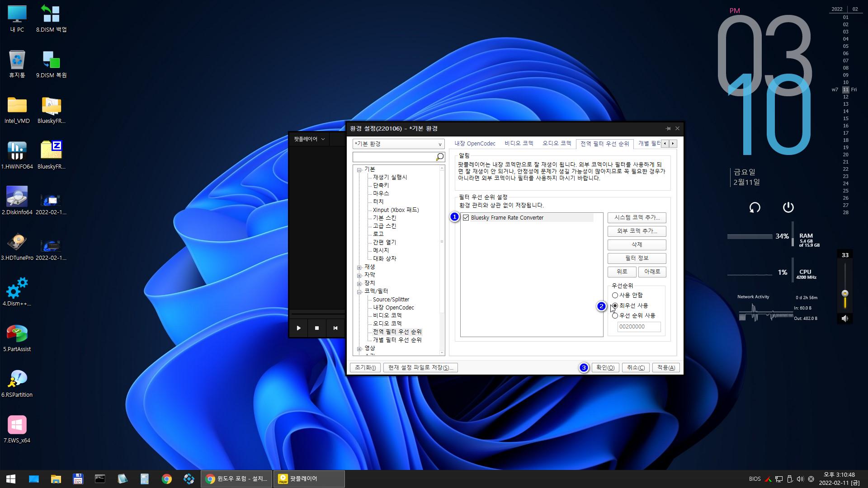Open Chrome from the taskbar
The image size is (868, 488).
(x=167, y=479)
